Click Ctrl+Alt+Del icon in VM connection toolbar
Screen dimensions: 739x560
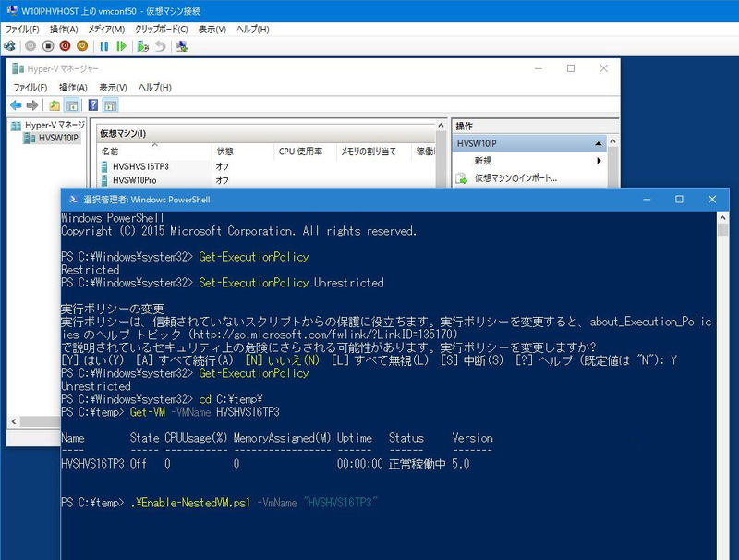9,46
